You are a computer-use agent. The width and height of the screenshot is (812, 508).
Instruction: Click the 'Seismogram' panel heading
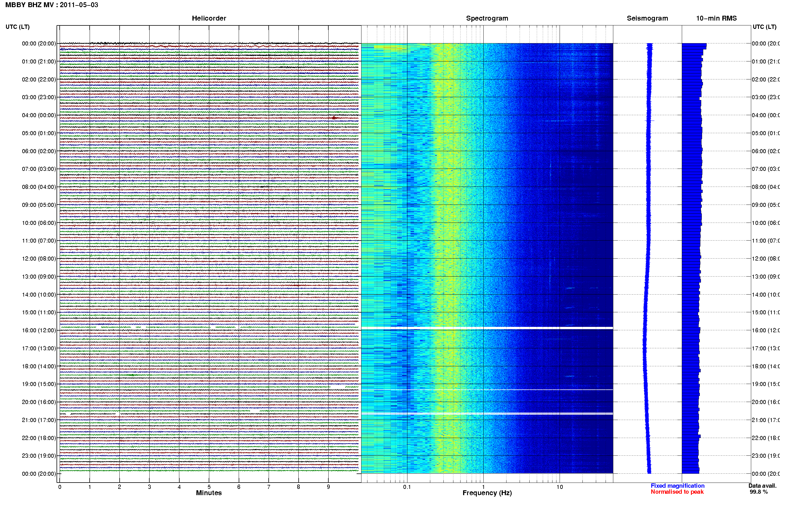click(647, 19)
